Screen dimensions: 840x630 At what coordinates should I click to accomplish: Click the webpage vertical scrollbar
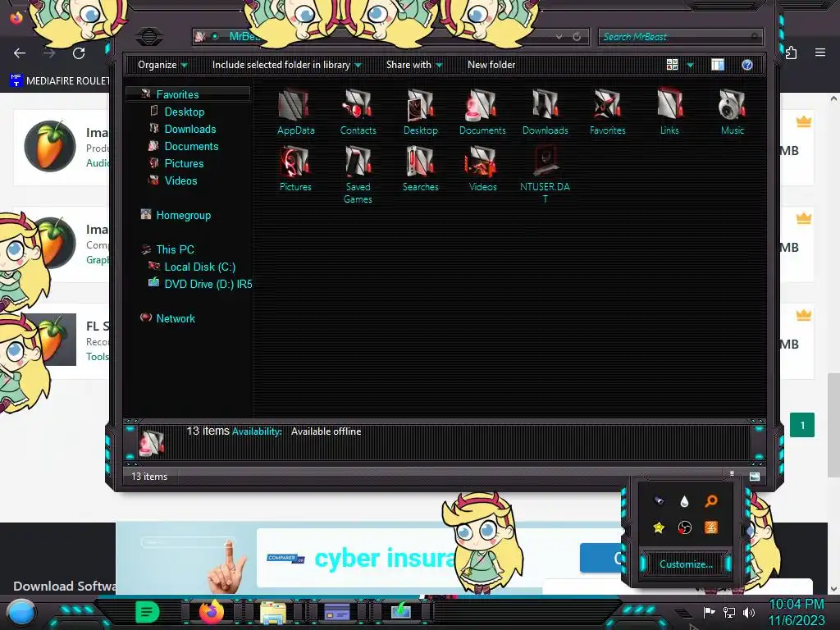pyautogui.click(x=833, y=425)
